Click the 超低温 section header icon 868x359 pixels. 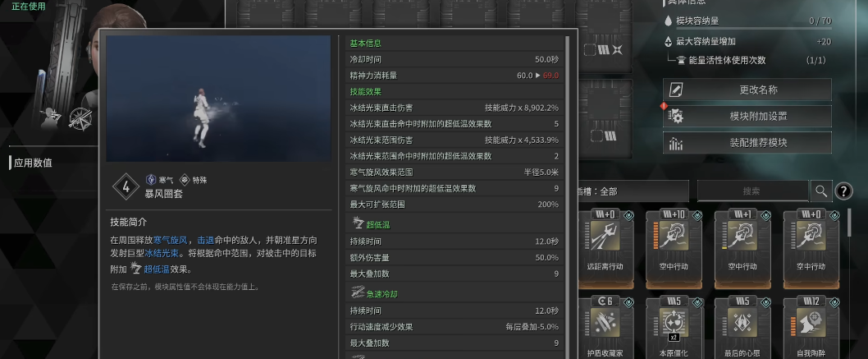tap(358, 224)
